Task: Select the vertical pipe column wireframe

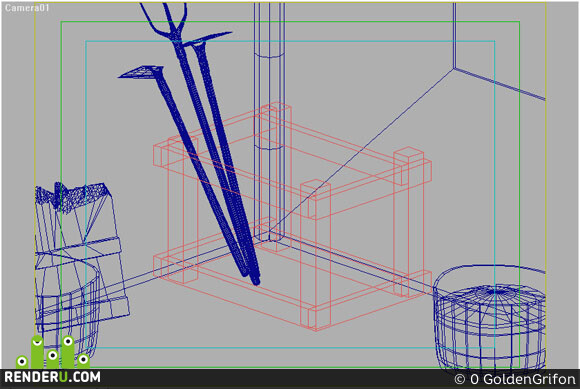Action: click(269, 122)
